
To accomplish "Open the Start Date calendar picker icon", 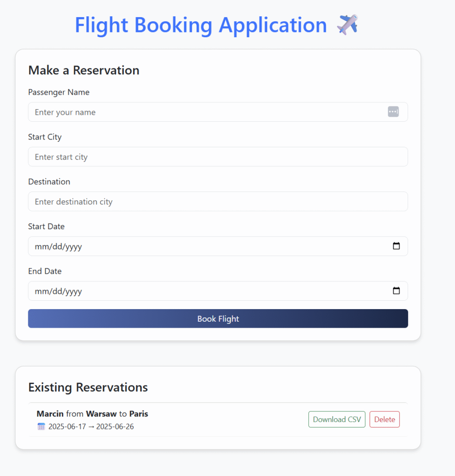I will 396,246.
